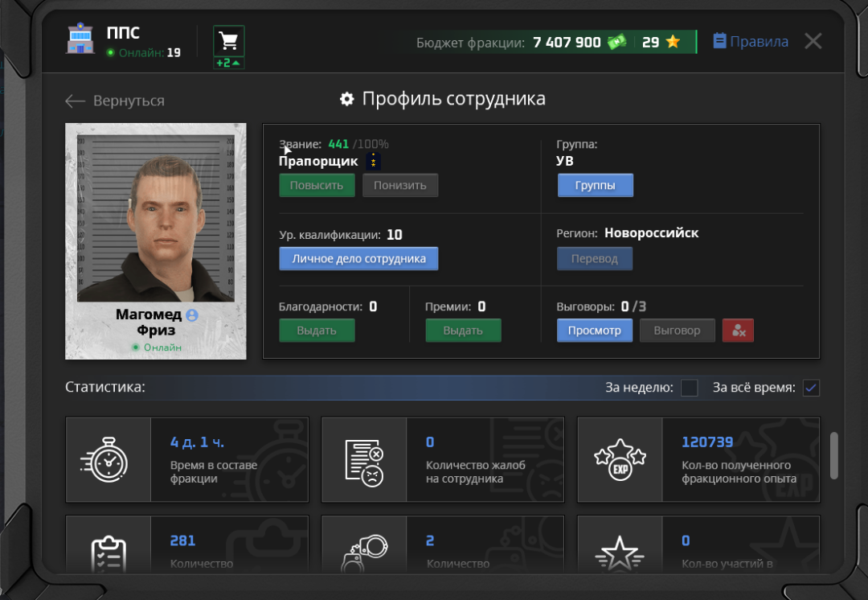Click the EXP stars experience icon

pos(620,460)
